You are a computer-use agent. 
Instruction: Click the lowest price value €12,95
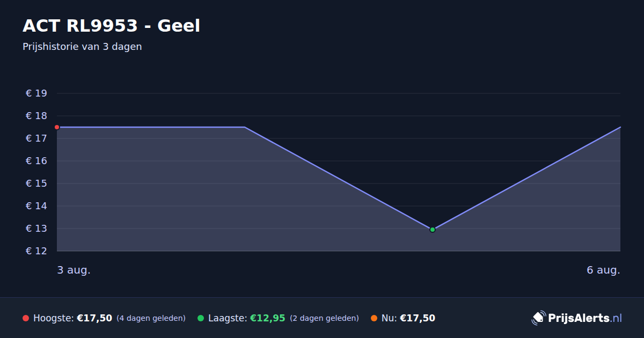(x=267, y=318)
